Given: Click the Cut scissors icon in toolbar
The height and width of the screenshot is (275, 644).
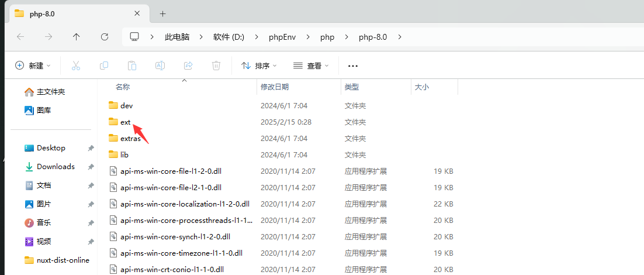Looking at the screenshot, I should (x=76, y=66).
